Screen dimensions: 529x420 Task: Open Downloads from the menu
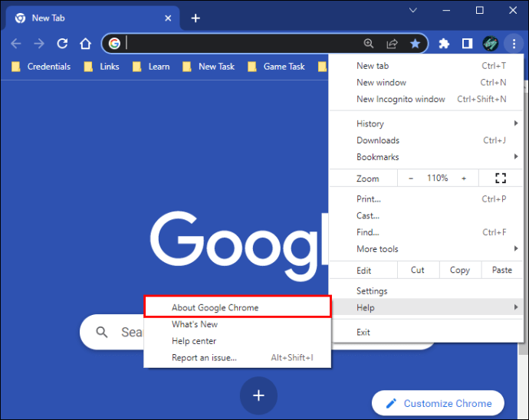[x=426, y=140]
